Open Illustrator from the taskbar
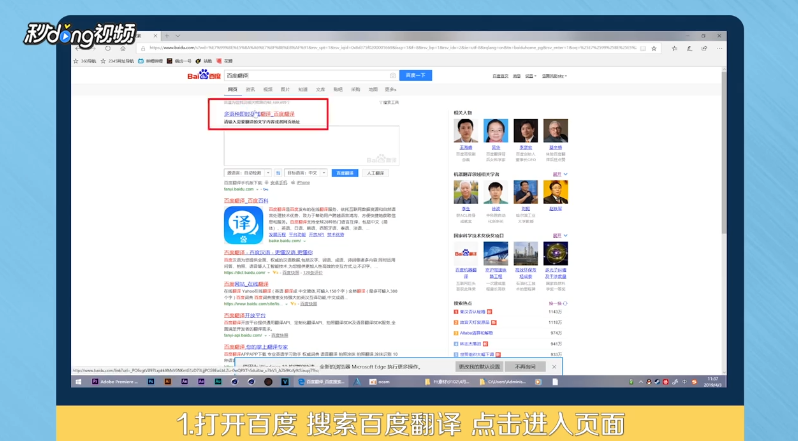The height and width of the screenshot is (441, 798). pos(168,381)
